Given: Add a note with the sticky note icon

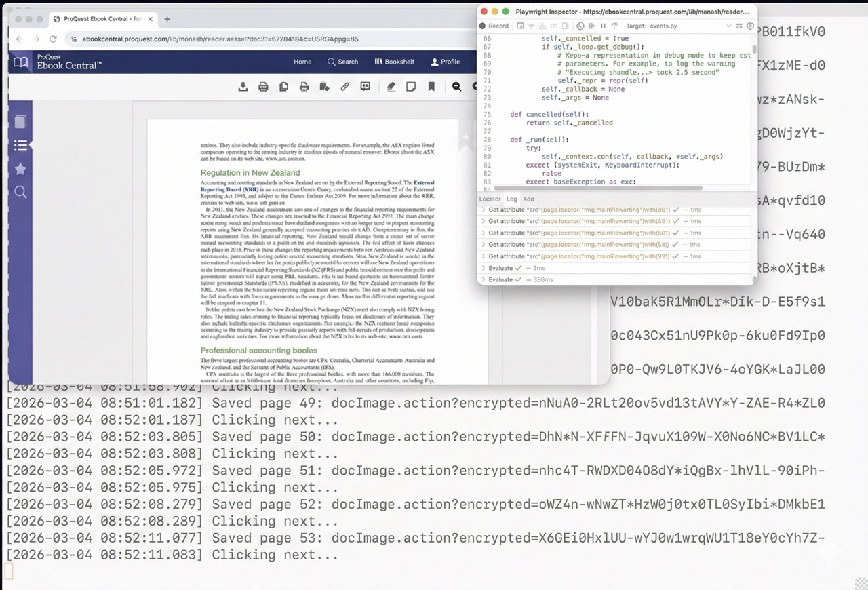Looking at the screenshot, I should pos(411,87).
